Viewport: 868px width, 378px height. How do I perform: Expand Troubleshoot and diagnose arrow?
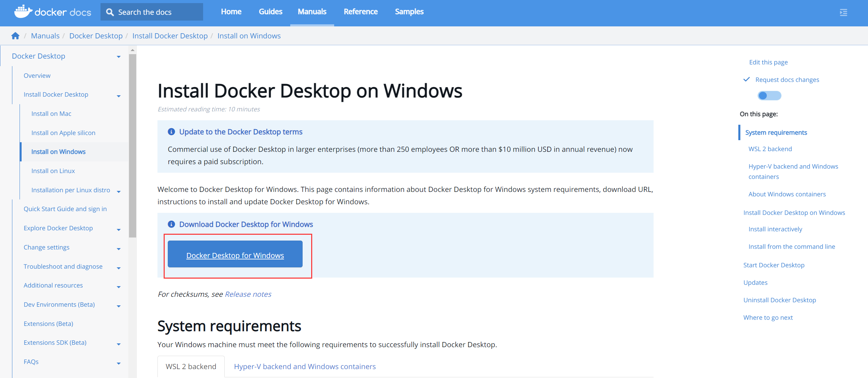click(119, 268)
